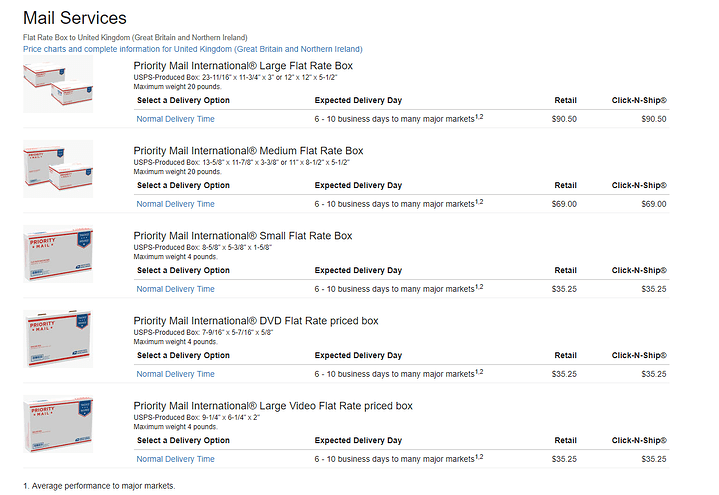Click Priority Mail International Medium Flat Rate Box title
Image resolution: width=719 pixels, height=495 pixels.
(x=248, y=150)
